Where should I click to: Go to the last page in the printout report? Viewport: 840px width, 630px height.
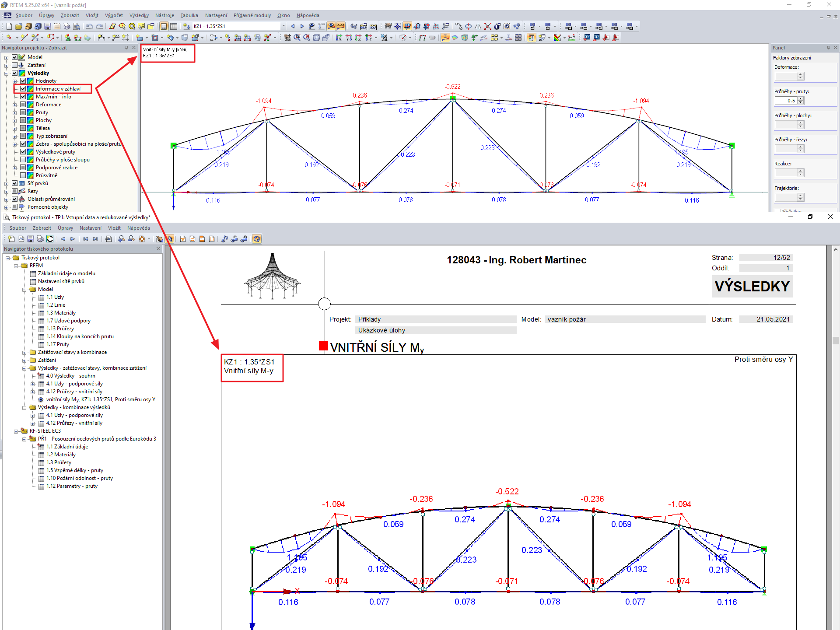tap(95, 239)
